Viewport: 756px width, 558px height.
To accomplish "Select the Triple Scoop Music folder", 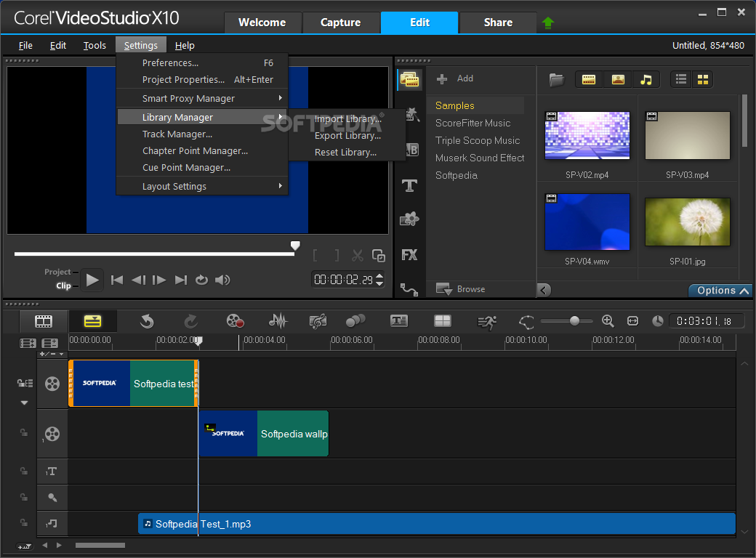I will click(478, 141).
